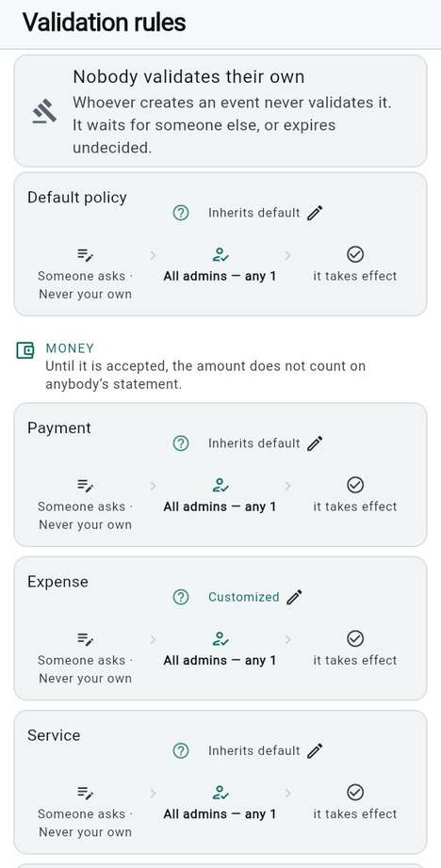Edit the Payment rule with pencil icon
The image size is (441, 868).
(315, 443)
